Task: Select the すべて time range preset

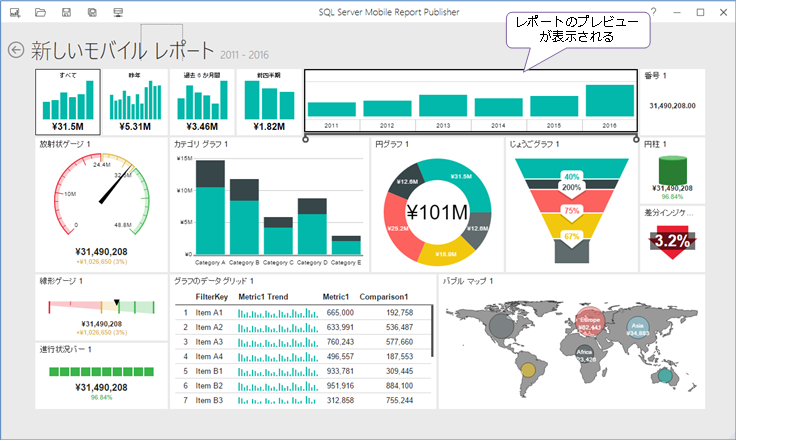Action: point(68,102)
